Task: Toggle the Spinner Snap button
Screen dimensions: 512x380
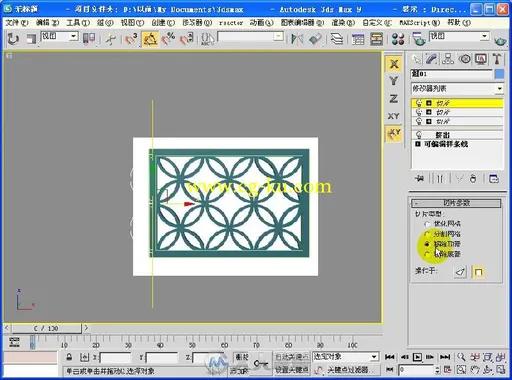Action: (186, 39)
